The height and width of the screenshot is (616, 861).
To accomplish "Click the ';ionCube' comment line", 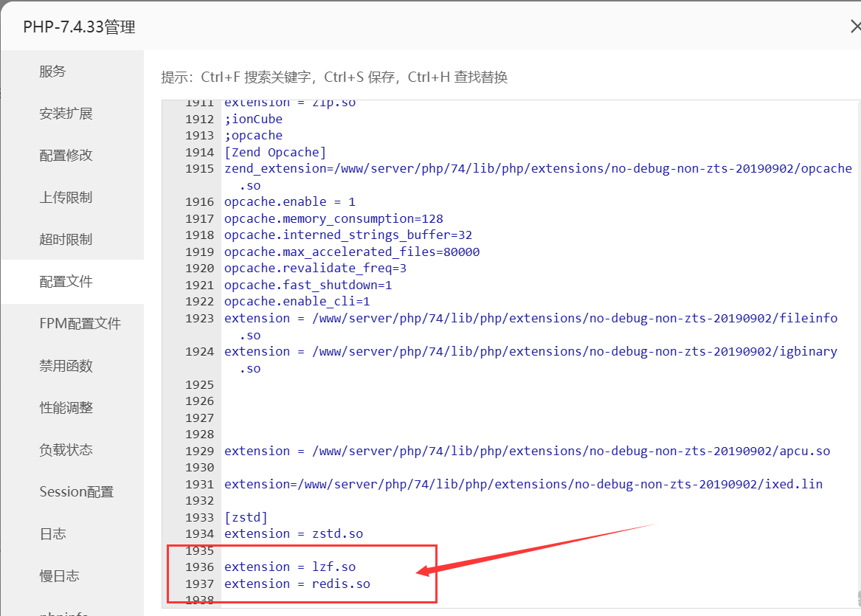I will tap(253, 119).
